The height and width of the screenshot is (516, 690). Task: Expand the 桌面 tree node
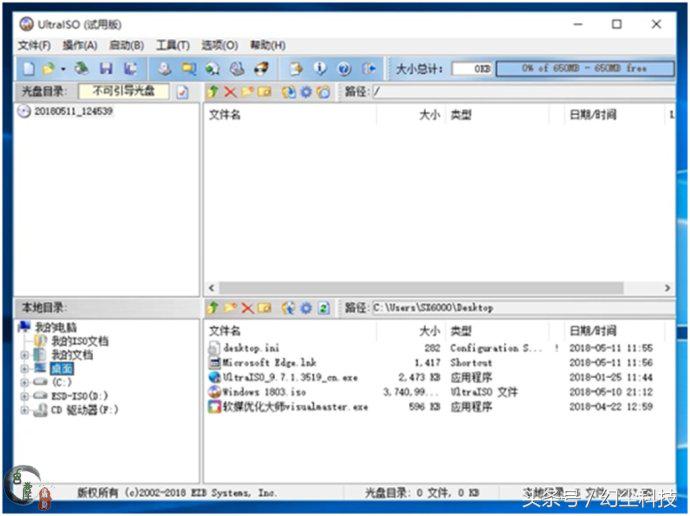click(x=25, y=369)
